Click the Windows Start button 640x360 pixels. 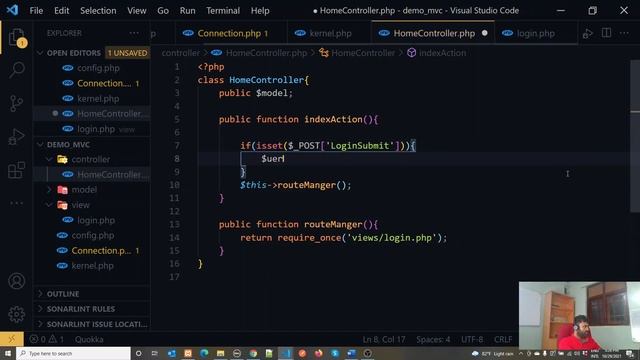tap(8, 353)
